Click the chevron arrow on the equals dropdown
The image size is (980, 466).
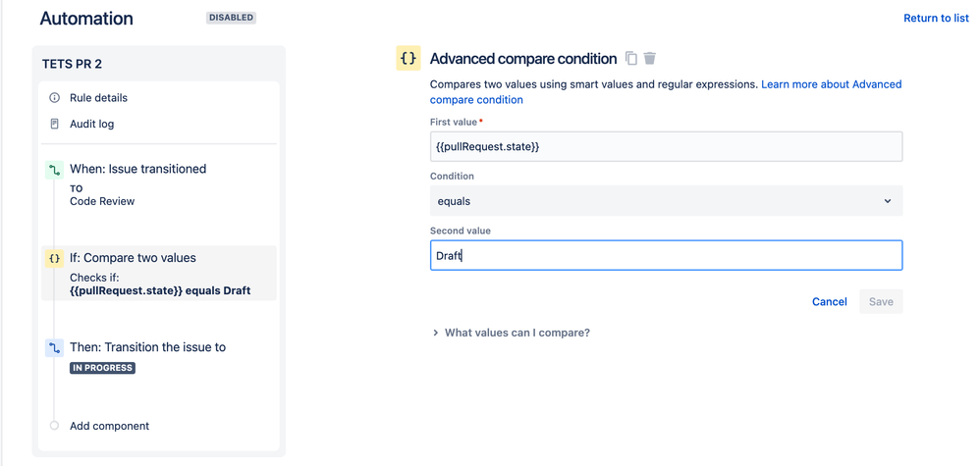(x=888, y=201)
